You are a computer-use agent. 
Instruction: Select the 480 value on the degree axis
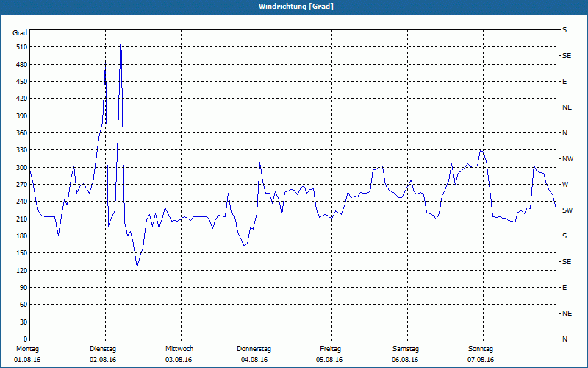(x=22, y=64)
